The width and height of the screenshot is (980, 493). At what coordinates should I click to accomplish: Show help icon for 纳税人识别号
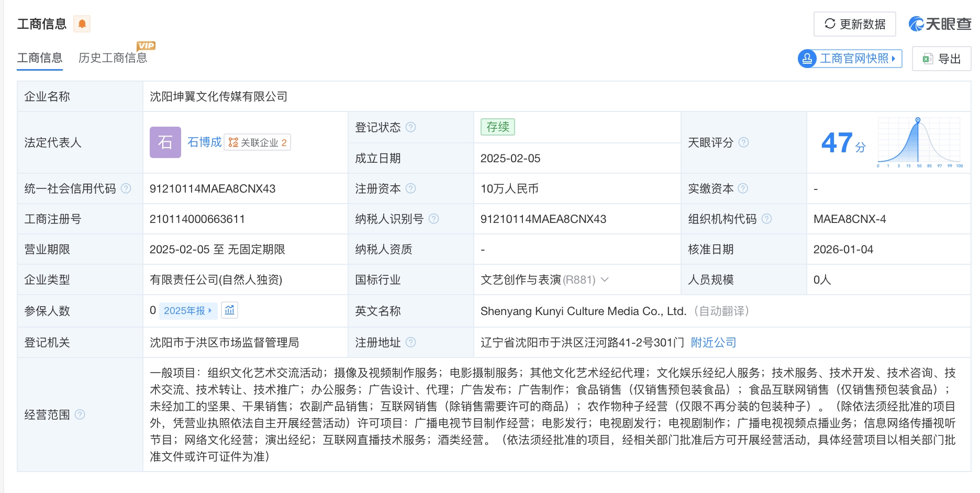pos(434,219)
